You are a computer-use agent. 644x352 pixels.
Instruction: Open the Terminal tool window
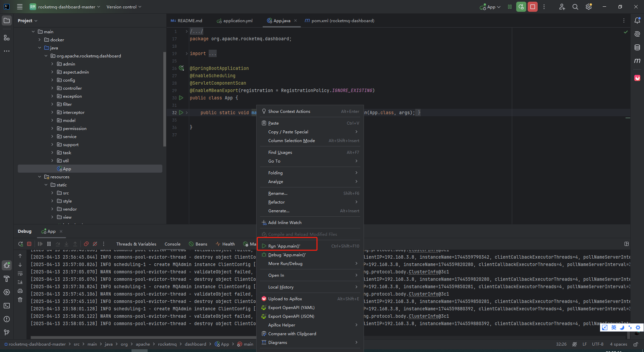(x=7, y=306)
